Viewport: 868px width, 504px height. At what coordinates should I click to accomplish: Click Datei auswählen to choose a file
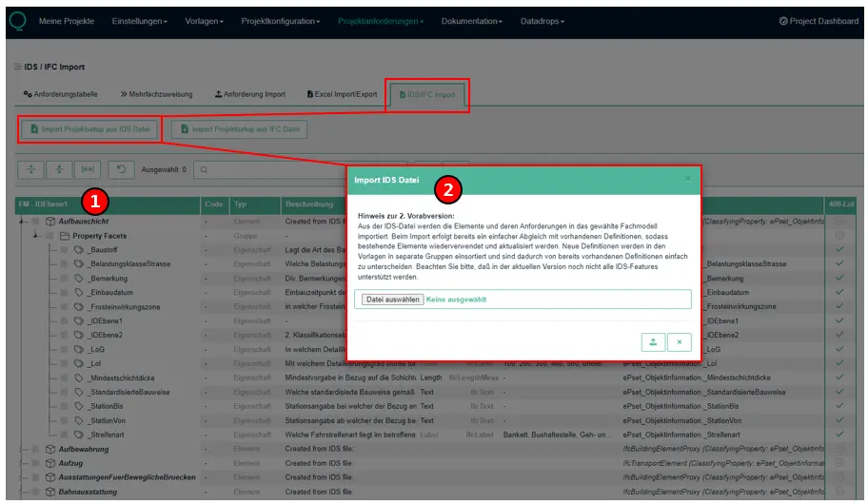(x=391, y=300)
